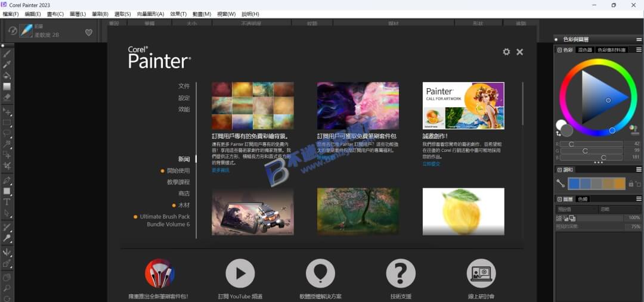Click the 更多資訊 link

(x=221, y=170)
